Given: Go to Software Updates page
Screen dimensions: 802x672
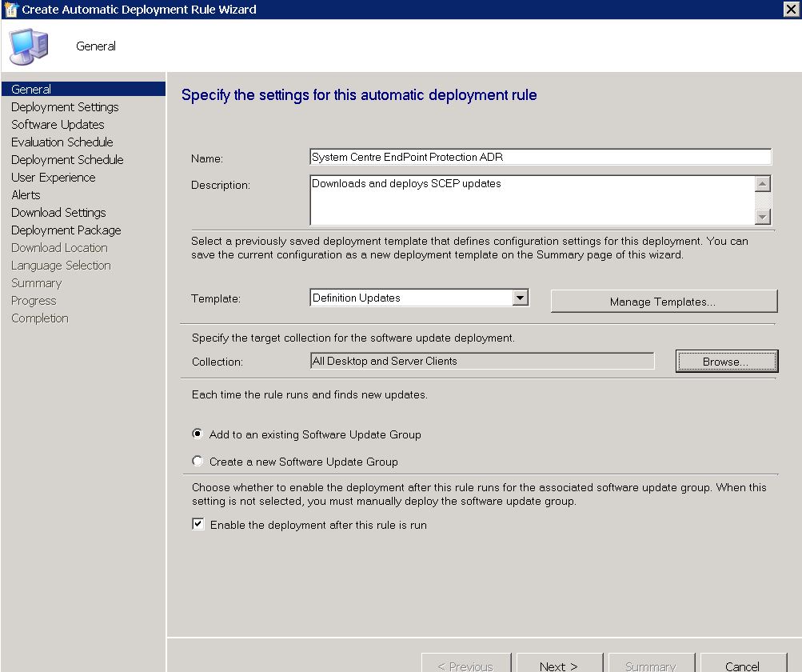Looking at the screenshot, I should [x=58, y=124].
